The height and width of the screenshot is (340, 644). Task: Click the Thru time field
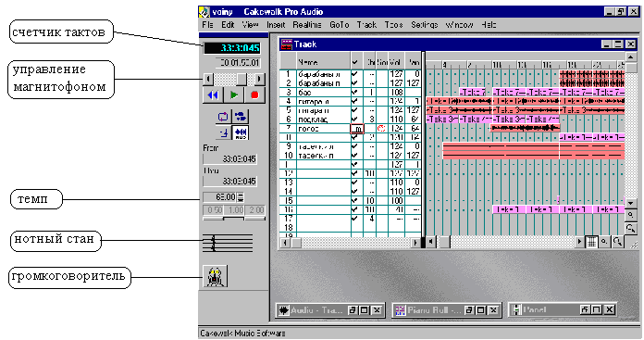pyautogui.click(x=230, y=182)
